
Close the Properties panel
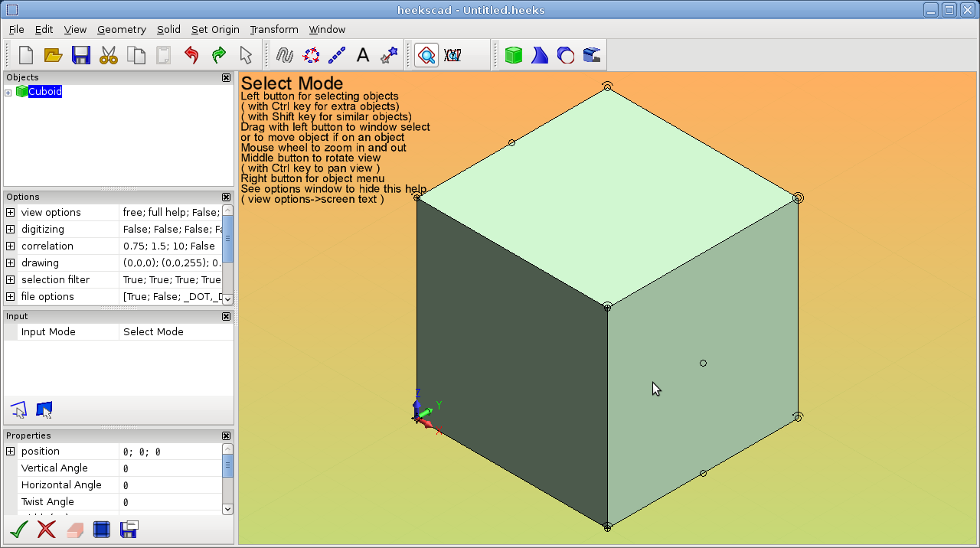point(226,435)
